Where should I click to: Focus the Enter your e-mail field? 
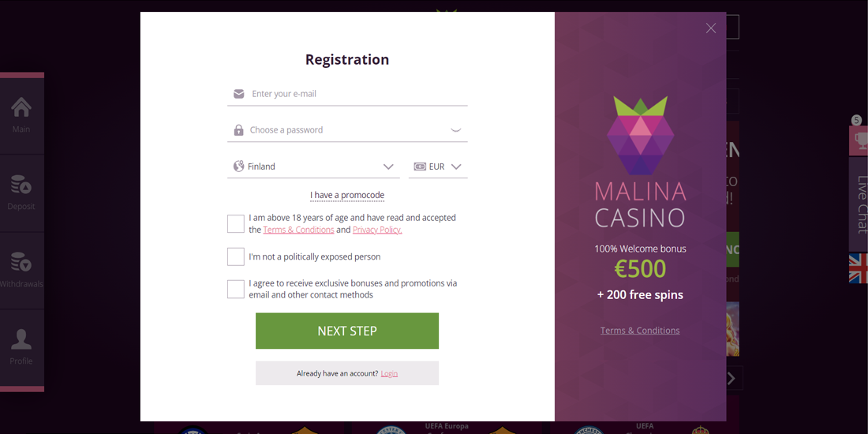pos(355,94)
